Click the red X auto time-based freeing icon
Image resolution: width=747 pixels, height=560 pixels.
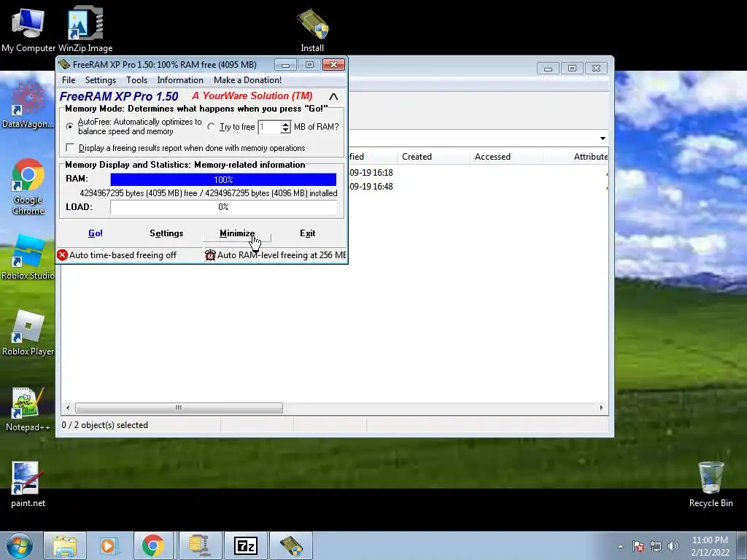[x=63, y=254]
